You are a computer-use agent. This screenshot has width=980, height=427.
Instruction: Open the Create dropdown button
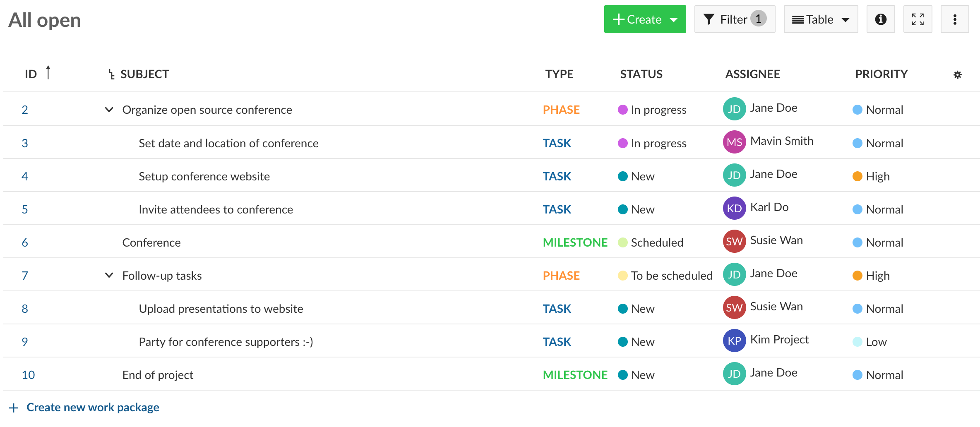click(x=644, y=19)
